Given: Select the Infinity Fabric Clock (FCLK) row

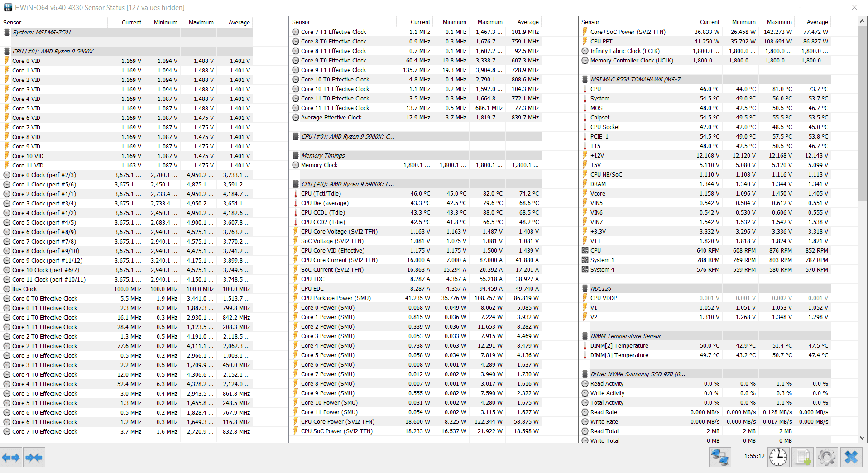Looking at the screenshot, I should click(705, 51).
